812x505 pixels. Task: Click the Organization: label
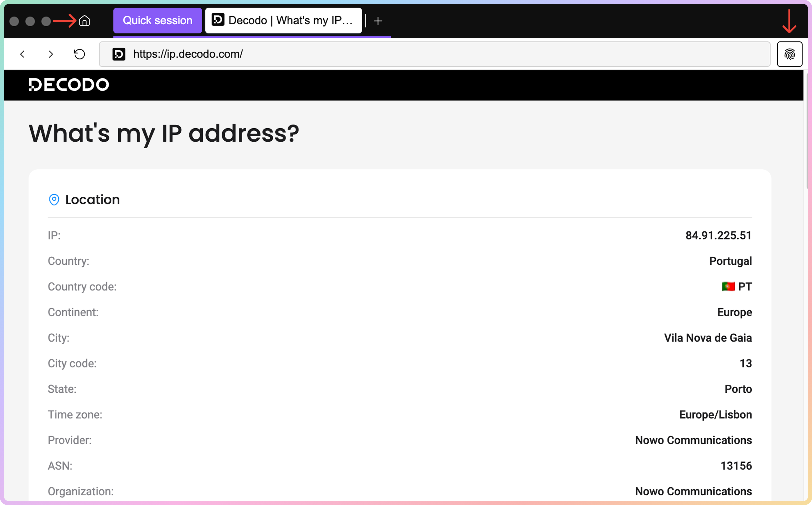81,491
